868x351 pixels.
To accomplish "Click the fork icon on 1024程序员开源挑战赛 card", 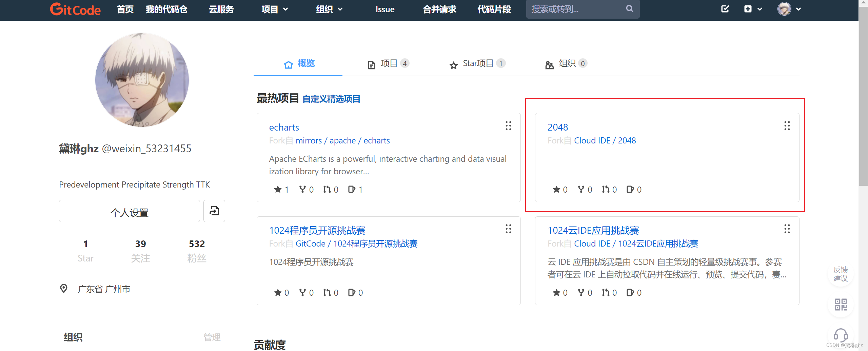I will tap(302, 293).
